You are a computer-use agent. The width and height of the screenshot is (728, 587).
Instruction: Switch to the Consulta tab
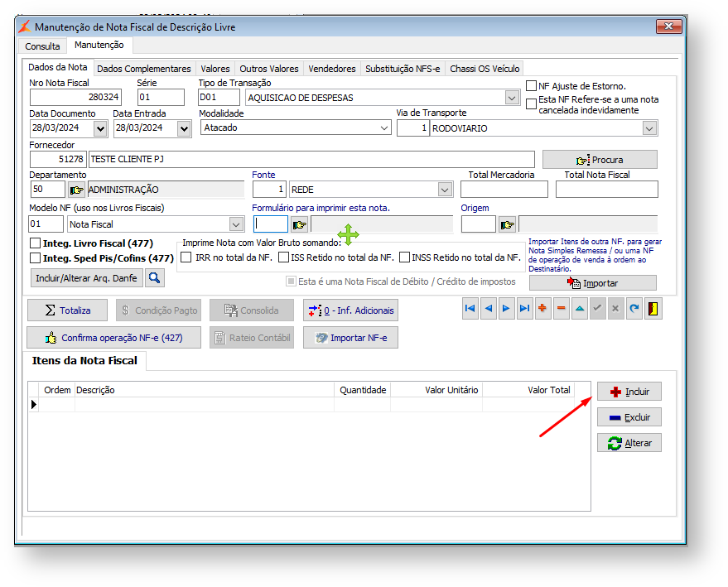42,46
